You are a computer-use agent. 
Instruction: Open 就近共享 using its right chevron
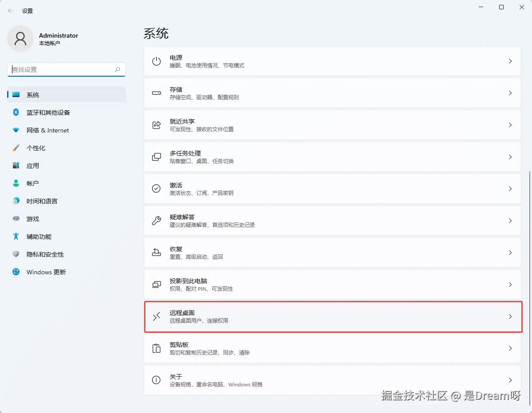point(510,125)
